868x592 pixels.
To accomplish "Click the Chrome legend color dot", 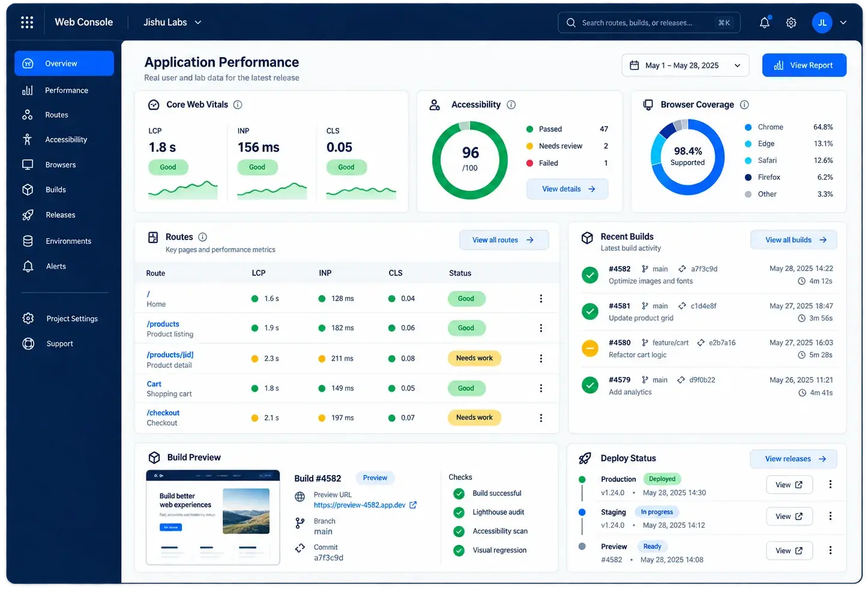I will [748, 127].
